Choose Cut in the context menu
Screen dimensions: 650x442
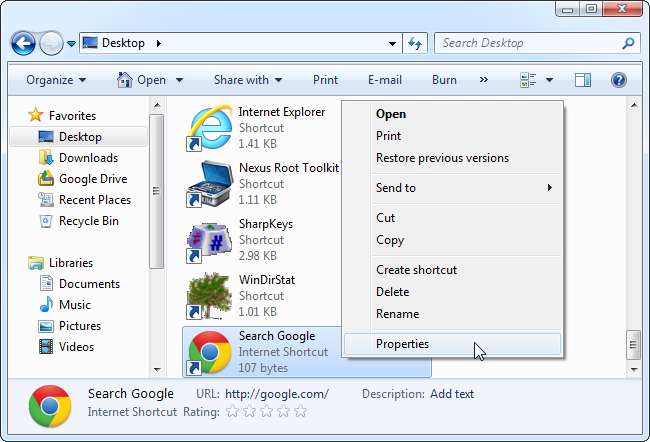click(452, 218)
